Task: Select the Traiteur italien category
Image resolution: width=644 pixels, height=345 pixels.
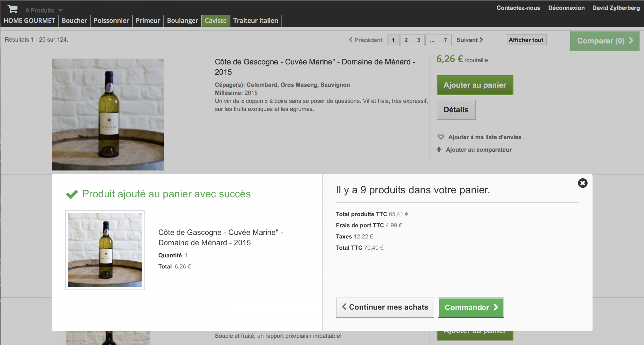Action: [255, 21]
